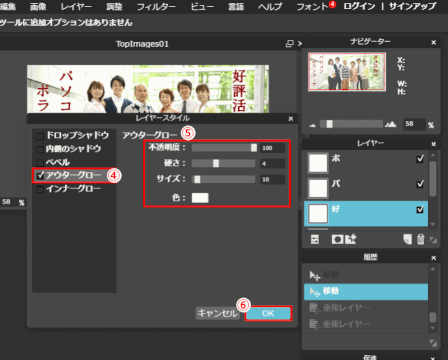
Task: Zoom in using large mountain icon in navigator
Action: [391, 124]
